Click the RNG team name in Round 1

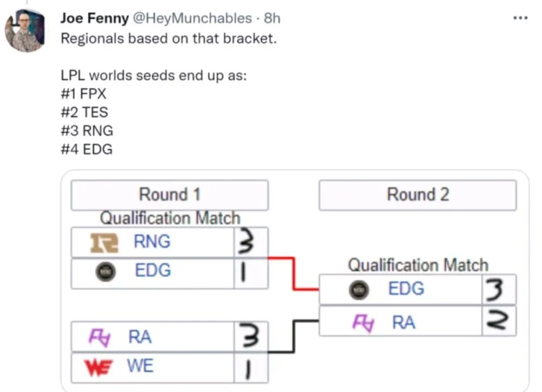pyautogui.click(x=152, y=242)
